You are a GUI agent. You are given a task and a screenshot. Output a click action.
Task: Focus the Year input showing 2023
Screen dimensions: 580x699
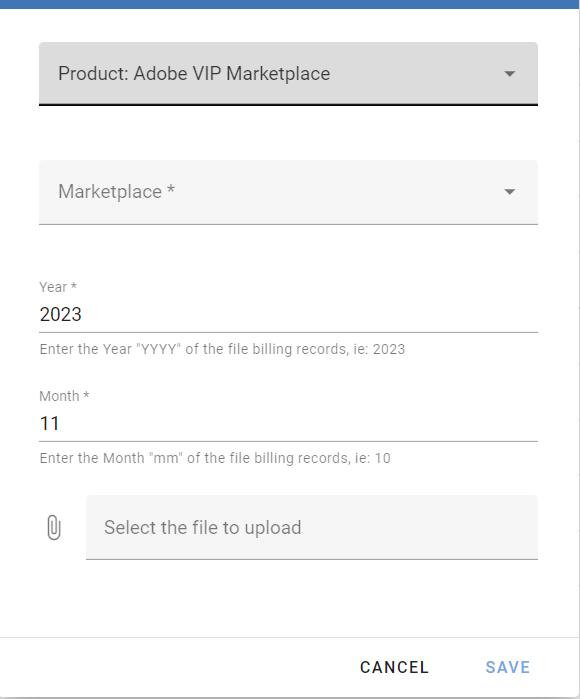(x=288, y=315)
